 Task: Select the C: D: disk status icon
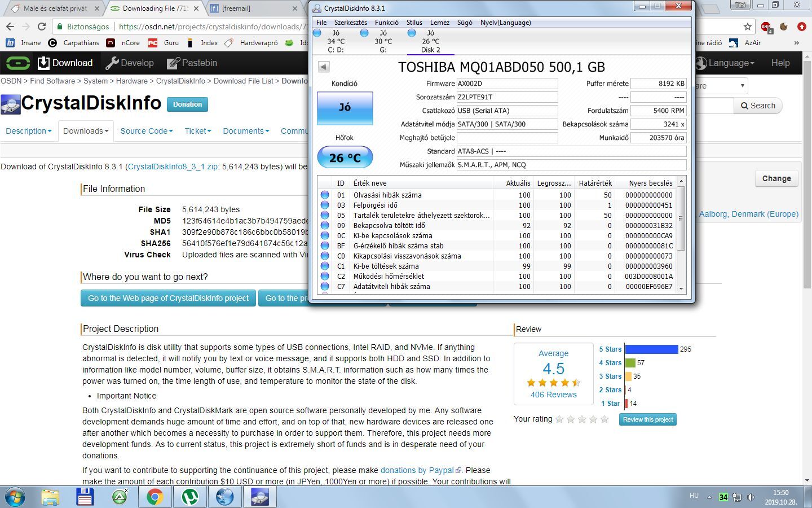[x=317, y=33]
